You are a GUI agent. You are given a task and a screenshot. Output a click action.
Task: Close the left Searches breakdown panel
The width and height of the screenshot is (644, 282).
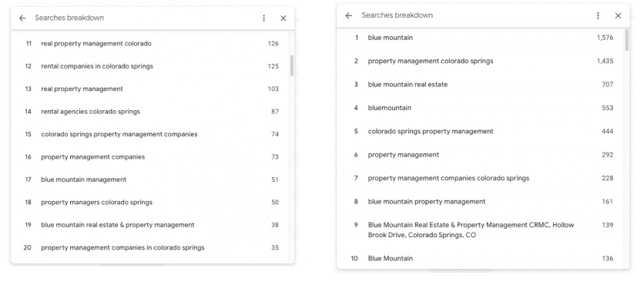pos(283,18)
